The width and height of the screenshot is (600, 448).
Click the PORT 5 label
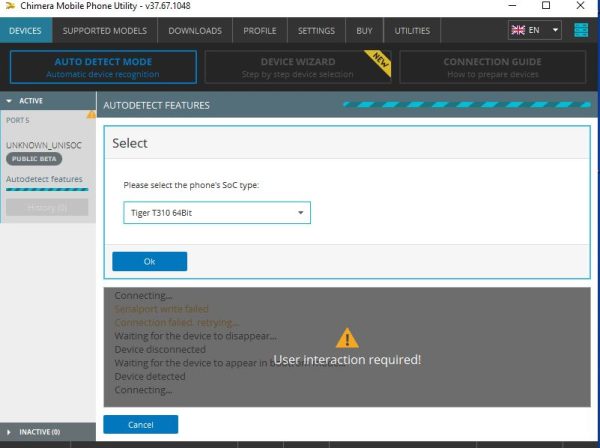[x=18, y=120]
